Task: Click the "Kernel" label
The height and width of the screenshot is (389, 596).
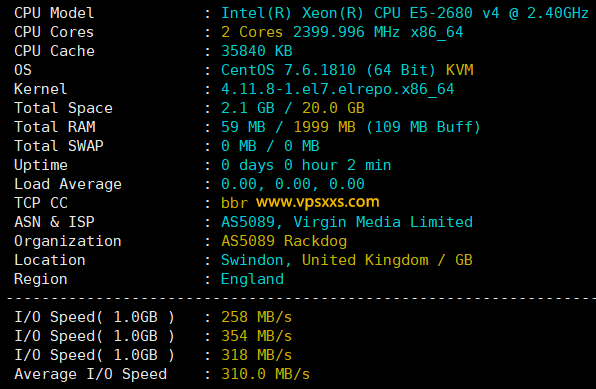Action: click(41, 89)
